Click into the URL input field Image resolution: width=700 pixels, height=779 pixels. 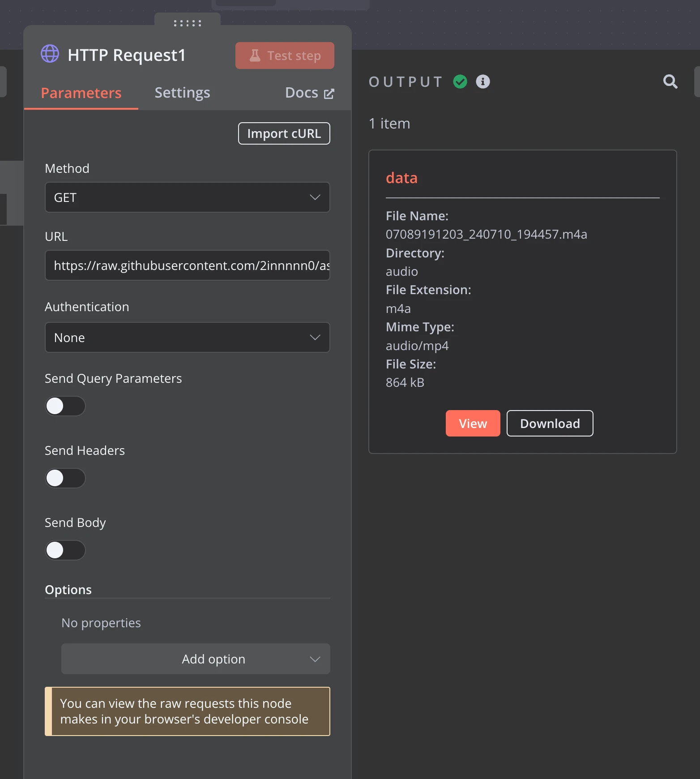click(188, 265)
